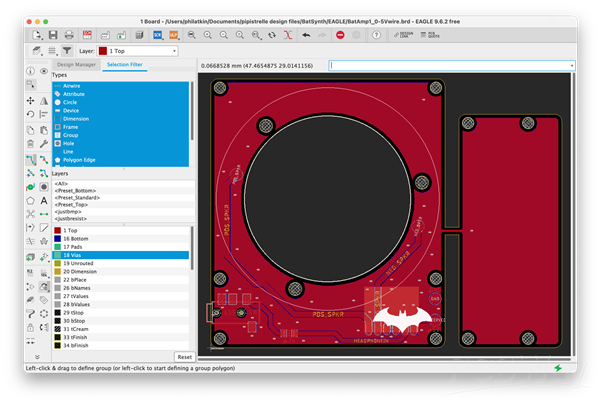
Task: Expand the command line history dropdown
Action: (x=571, y=66)
